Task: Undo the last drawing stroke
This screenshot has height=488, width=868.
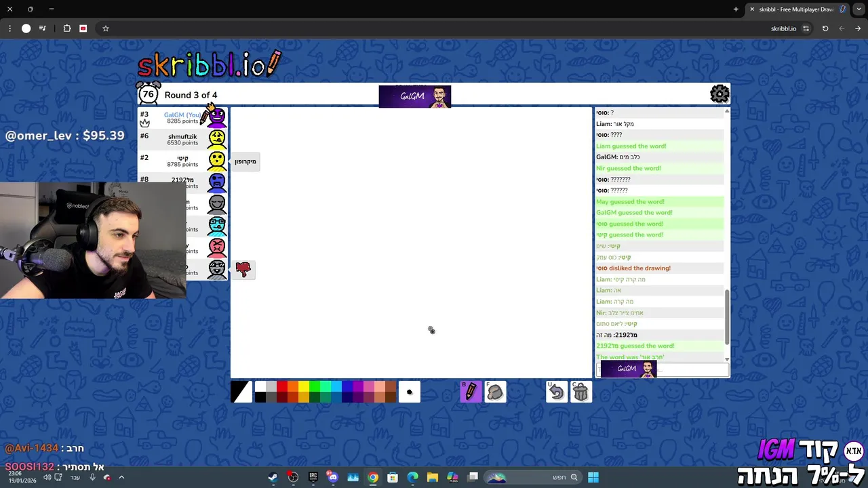Action: 557,392
